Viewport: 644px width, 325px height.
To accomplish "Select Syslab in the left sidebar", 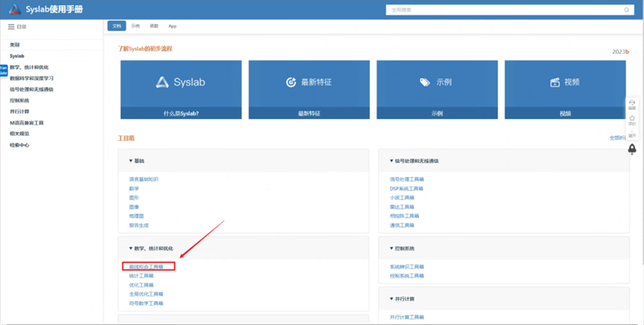I will [x=17, y=56].
